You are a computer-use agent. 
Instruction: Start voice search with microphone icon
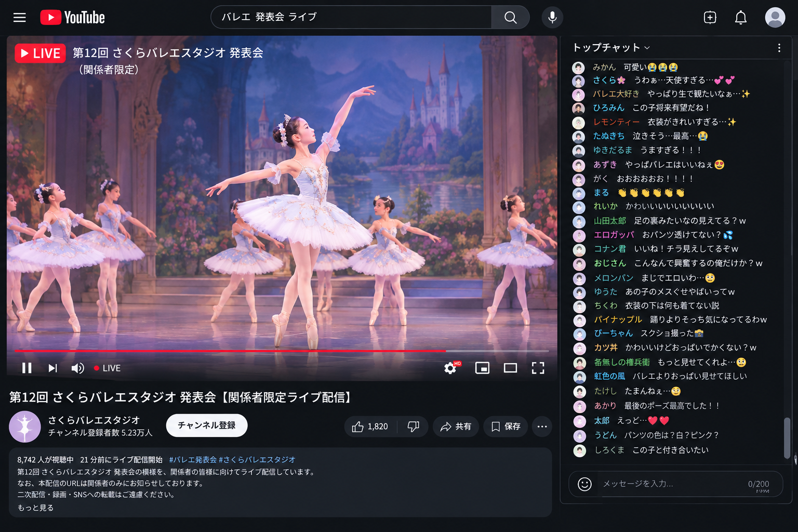point(552,17)
